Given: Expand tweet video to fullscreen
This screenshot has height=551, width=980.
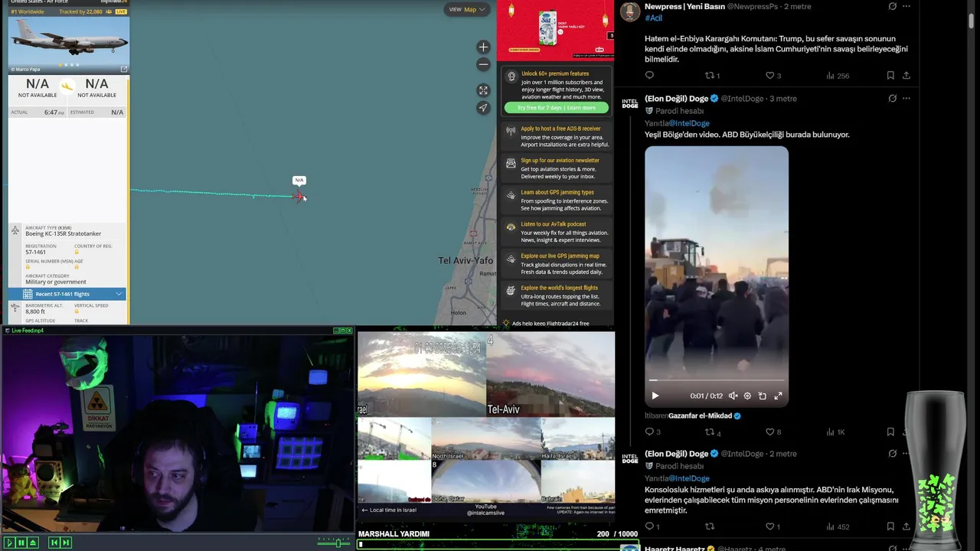Looking at the screenshot, I should click(778, 396).
